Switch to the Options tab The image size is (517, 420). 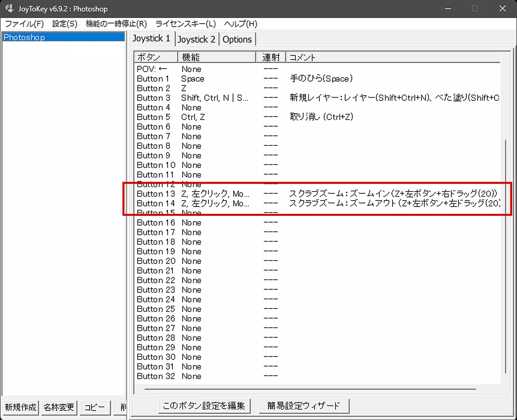tap(237, 39)
